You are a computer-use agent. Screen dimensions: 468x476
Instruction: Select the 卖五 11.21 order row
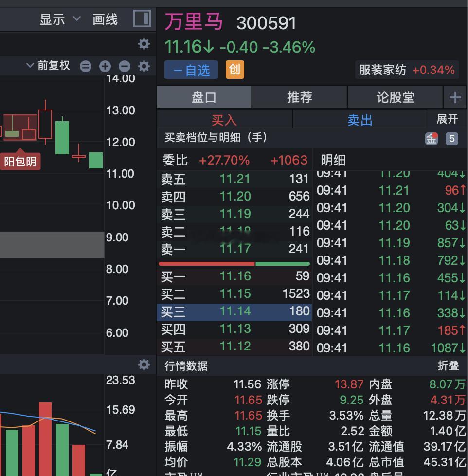coord(234,179)
